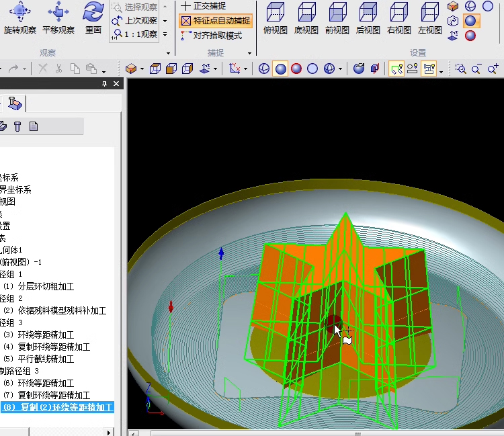Pin the left navigation panel
504x436 pixels.
(105, 84)
